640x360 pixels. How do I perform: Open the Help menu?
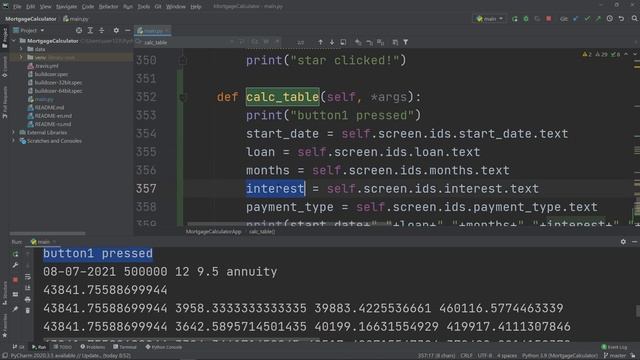tap(196, 7)
